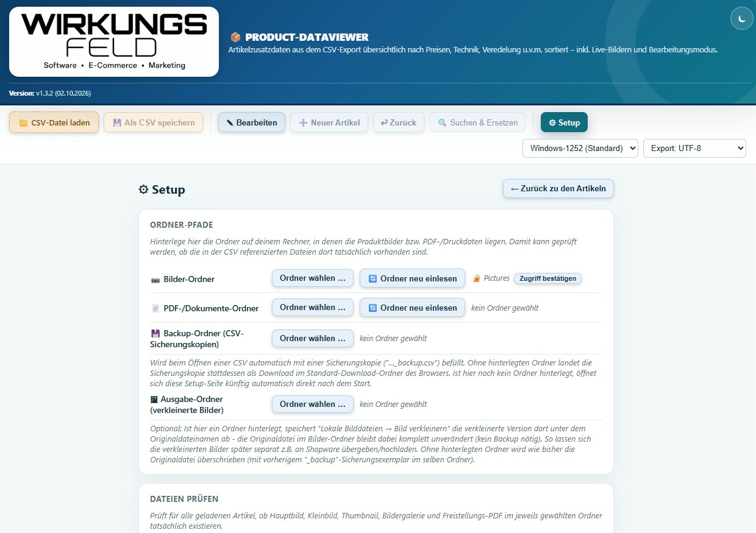
Task: Click the floppy disk icon beside Backup-Ordner
Action: coord(155,334)
